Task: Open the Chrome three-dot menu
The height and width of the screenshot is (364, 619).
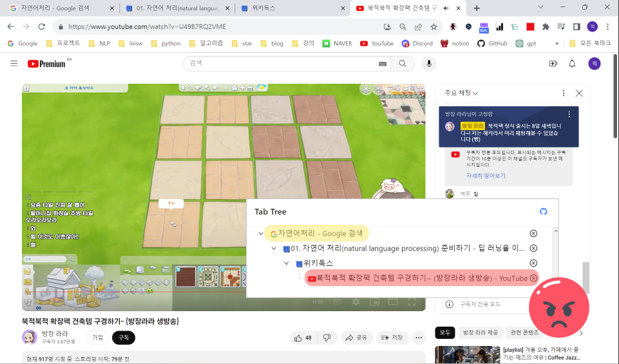Action: pos(607,26)
